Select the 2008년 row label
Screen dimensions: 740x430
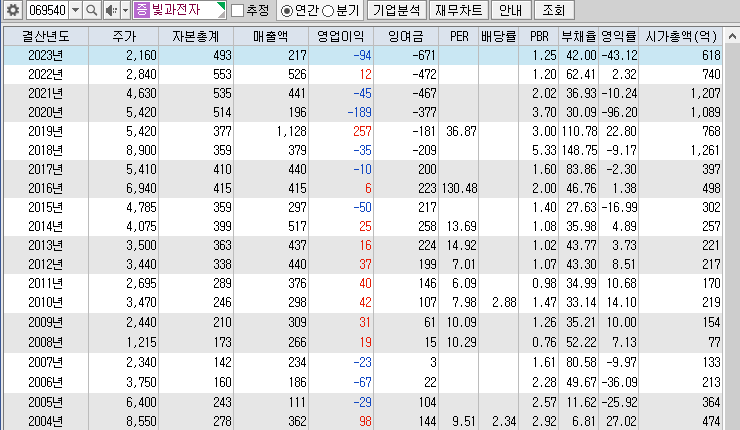(46, 342)
